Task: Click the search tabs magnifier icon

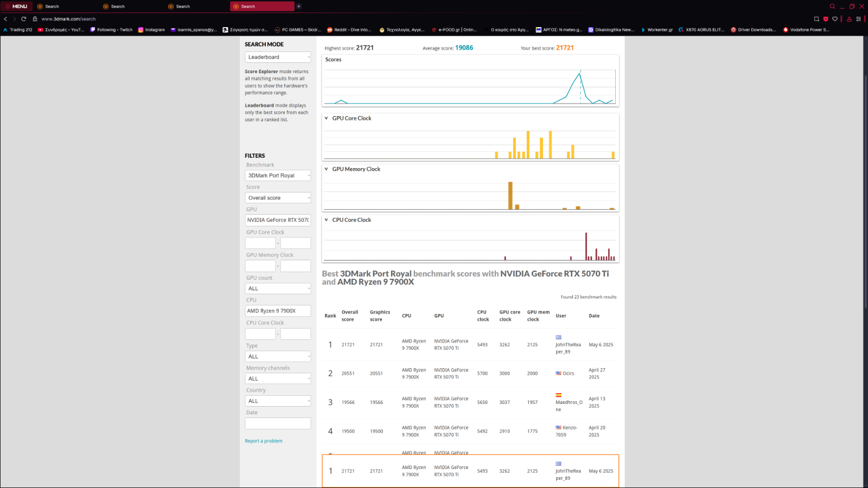Action: point(832,7)
